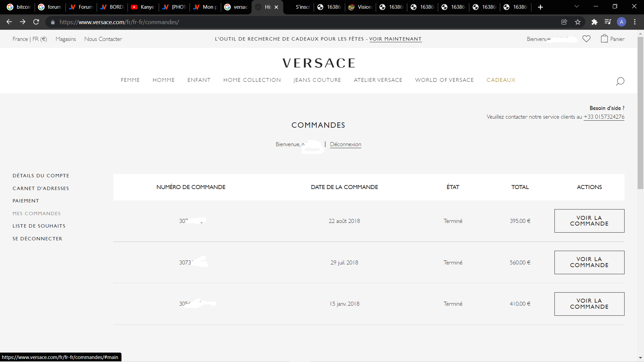
Task: Open CARNET D'ADRESSES in sidebar
Action: pyautogui.click(x=41, y=188)
